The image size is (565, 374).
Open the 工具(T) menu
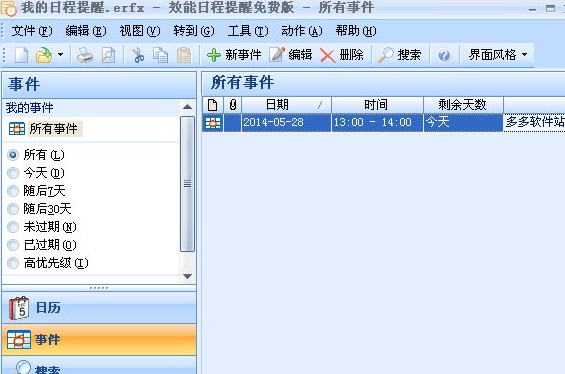point(248,31)
